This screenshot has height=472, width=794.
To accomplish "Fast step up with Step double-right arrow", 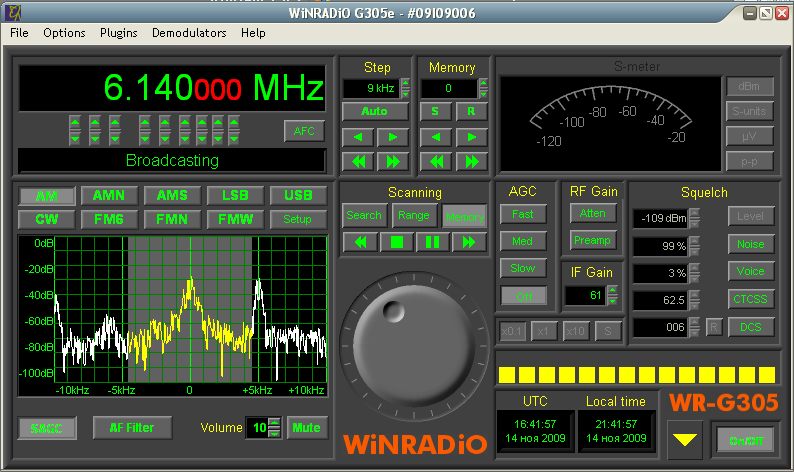I will [392, 162].
